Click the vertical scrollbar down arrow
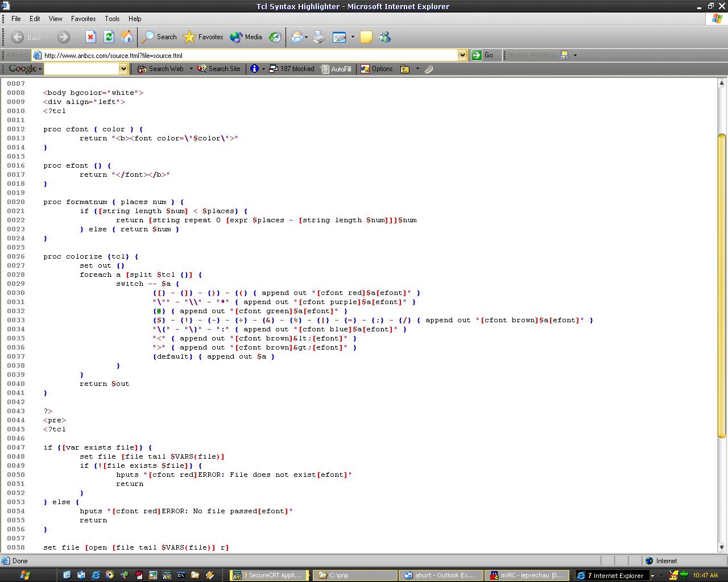Viewport: 728px width, 582px height. pos(722,547)
